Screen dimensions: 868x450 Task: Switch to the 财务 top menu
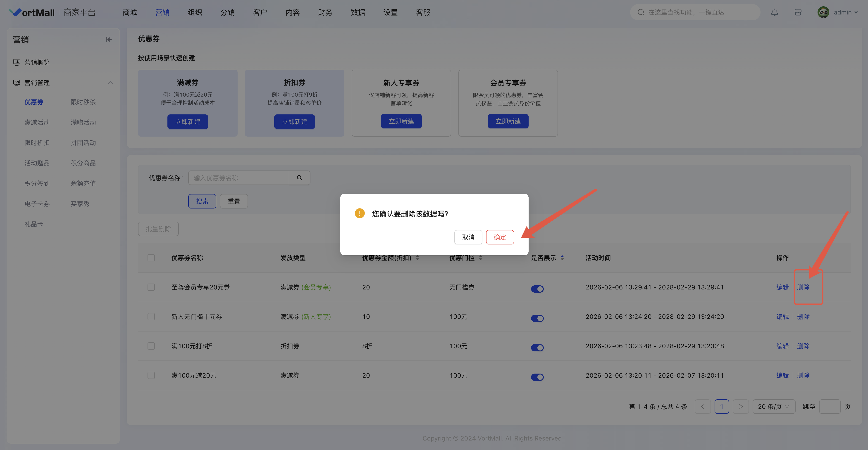click(x=325, y=12)
